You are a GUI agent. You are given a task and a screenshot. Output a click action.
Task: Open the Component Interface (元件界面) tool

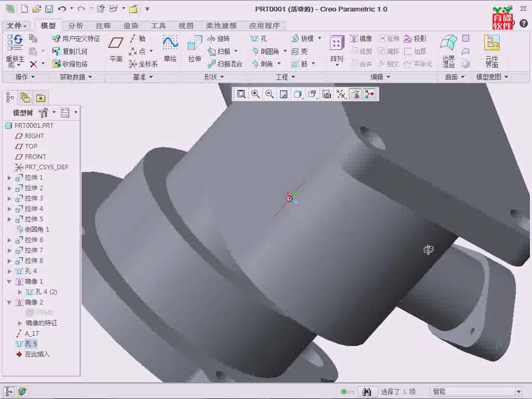pyautogui.click(x=491, y=51)
